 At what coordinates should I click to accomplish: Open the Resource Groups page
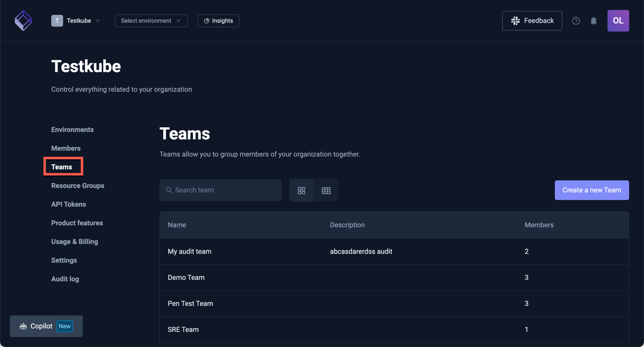coord(77,185)
